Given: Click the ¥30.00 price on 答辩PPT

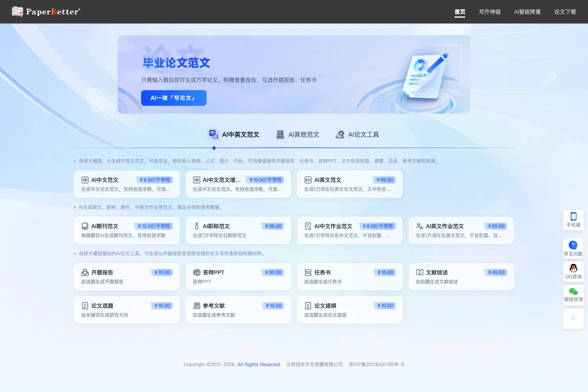Looking at the screenshot, I should 273,272.
